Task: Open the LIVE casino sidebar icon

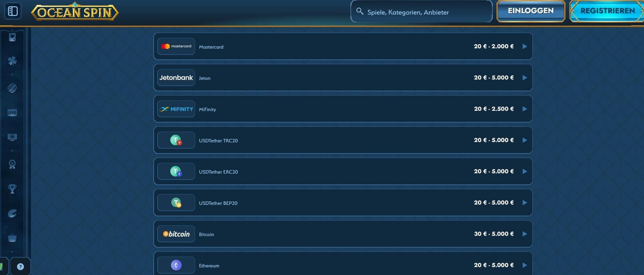Action: click(12, 112)
